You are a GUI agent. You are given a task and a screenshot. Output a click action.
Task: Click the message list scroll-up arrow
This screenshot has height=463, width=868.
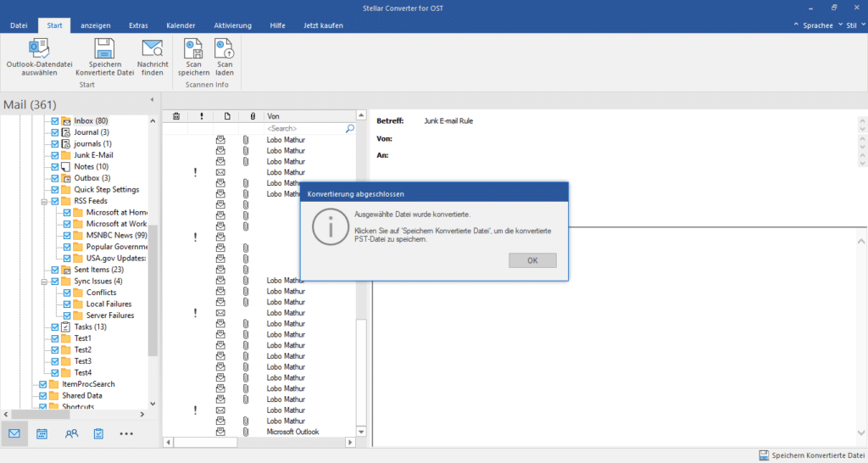(361, 115)
